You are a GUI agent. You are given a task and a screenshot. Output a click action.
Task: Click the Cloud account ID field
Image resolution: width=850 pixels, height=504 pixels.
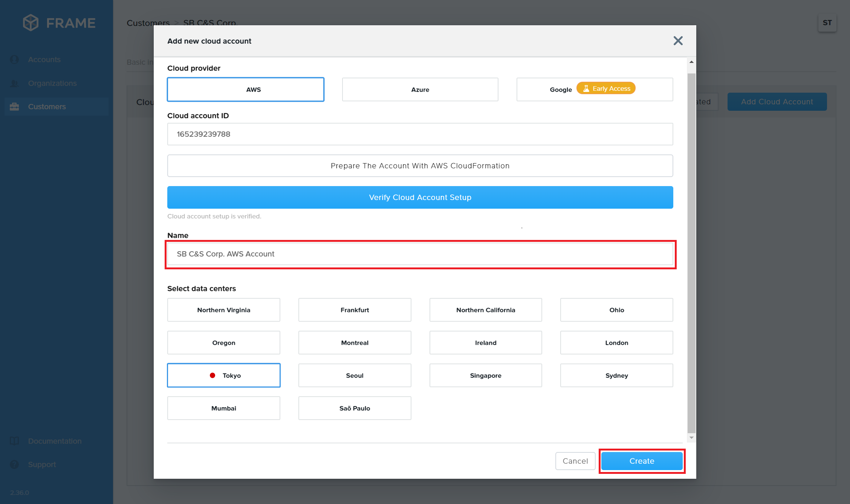(420, 134)
